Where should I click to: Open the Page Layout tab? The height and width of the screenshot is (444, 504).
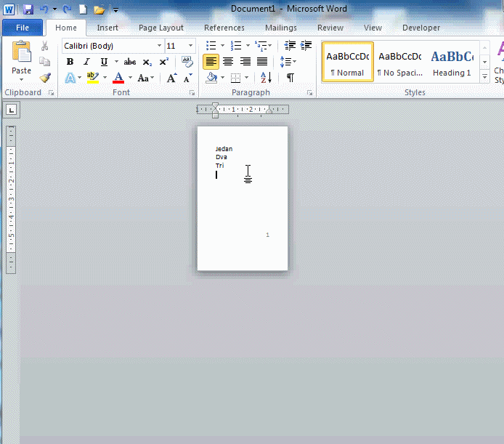click(160, 28)
